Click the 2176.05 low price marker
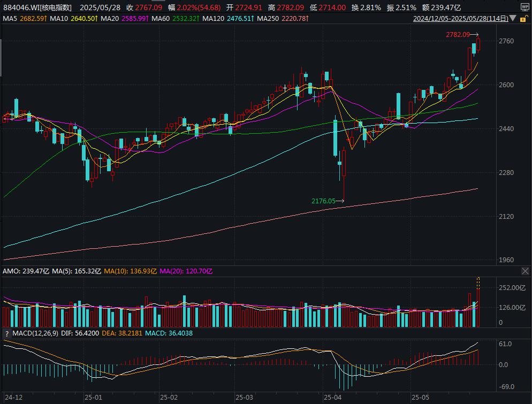Screen dimensions: 532x404 click(x=323, y=201)
